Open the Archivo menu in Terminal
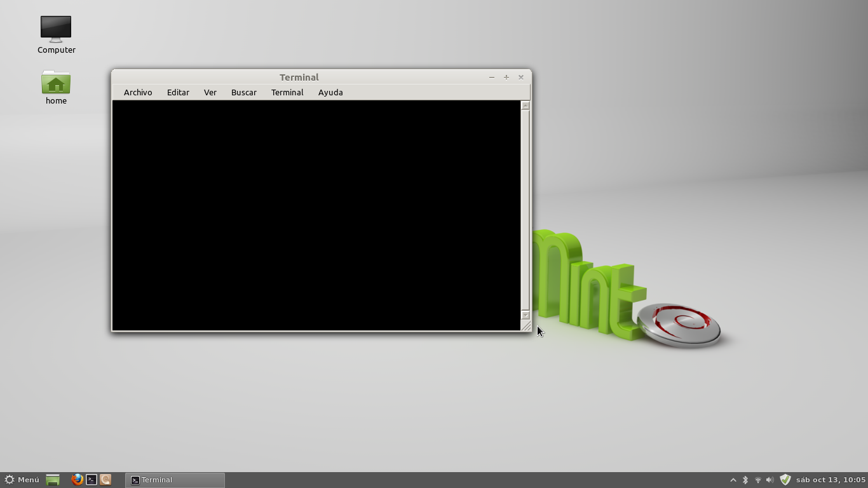 pyautogui.click(x=137, y=92)
